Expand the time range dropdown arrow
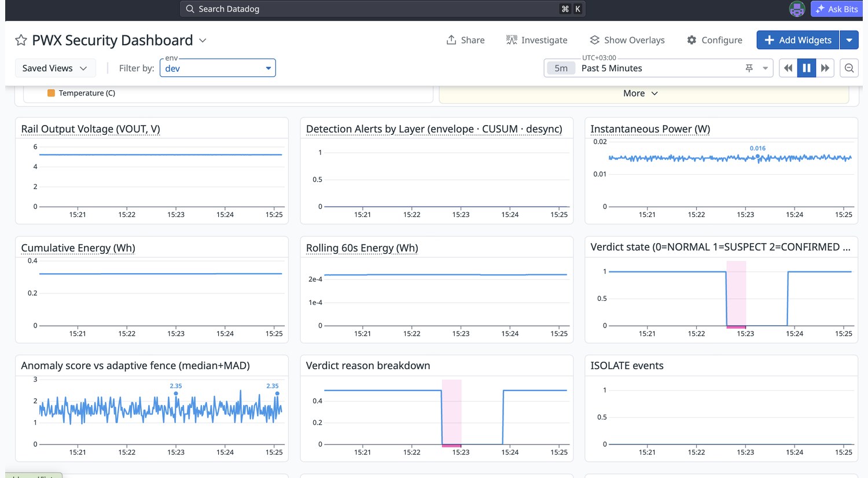 pos(765,68)
